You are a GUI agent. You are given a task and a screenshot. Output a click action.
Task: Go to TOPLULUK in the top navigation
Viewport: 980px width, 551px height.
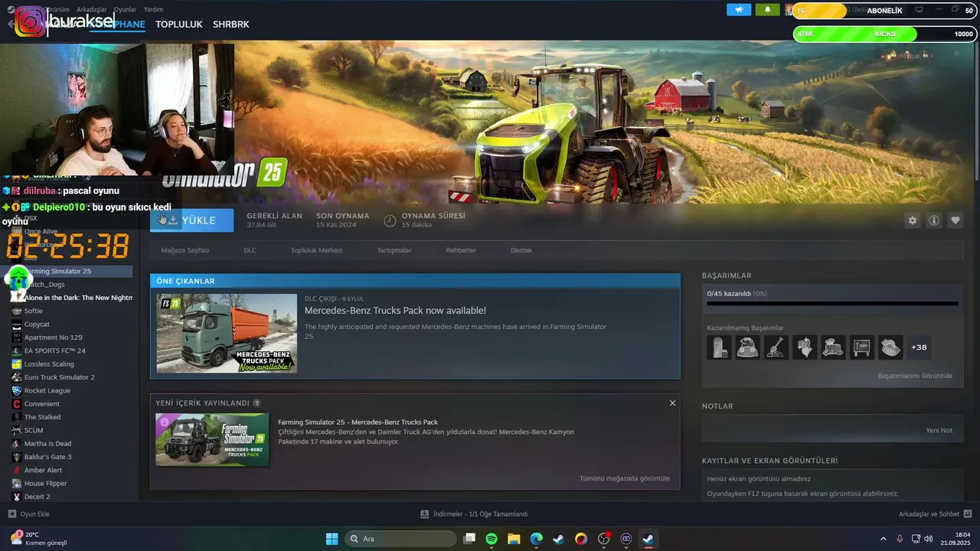point(178,24)
